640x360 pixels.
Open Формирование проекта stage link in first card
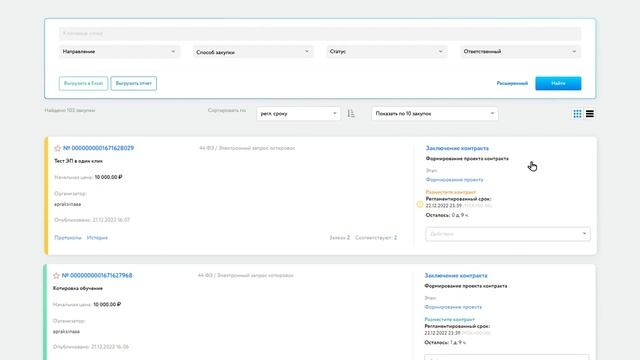[454, 180]
